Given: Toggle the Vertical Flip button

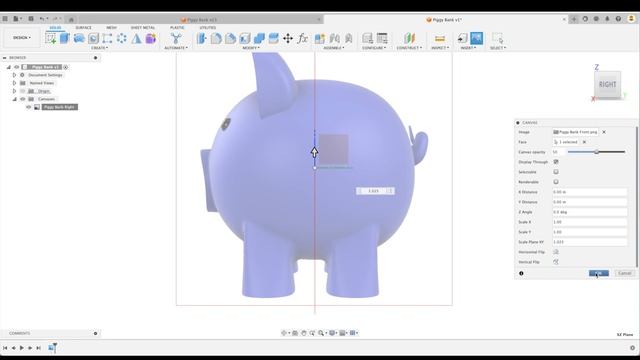Looking at the screenshot, I should pyautogui.click(x=556, y=262).
